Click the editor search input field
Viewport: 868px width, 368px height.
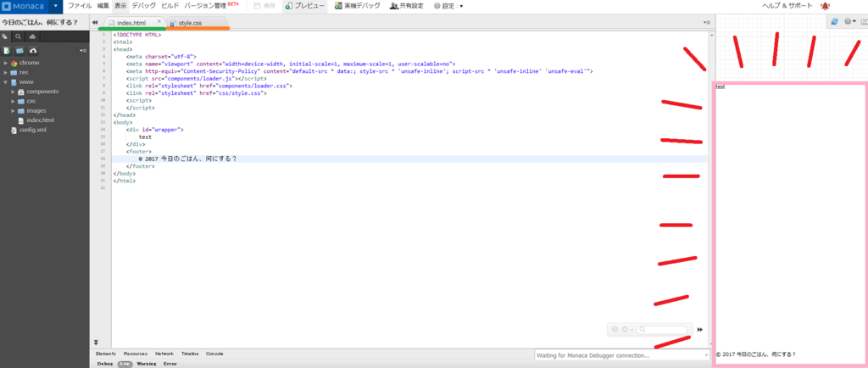pyautogui.click(x=664, y=329)
